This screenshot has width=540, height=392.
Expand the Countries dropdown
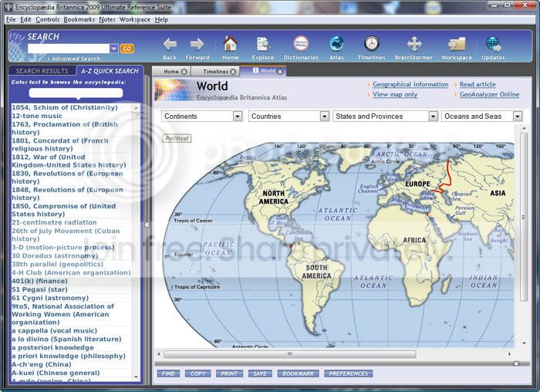(x=289, y=116)
